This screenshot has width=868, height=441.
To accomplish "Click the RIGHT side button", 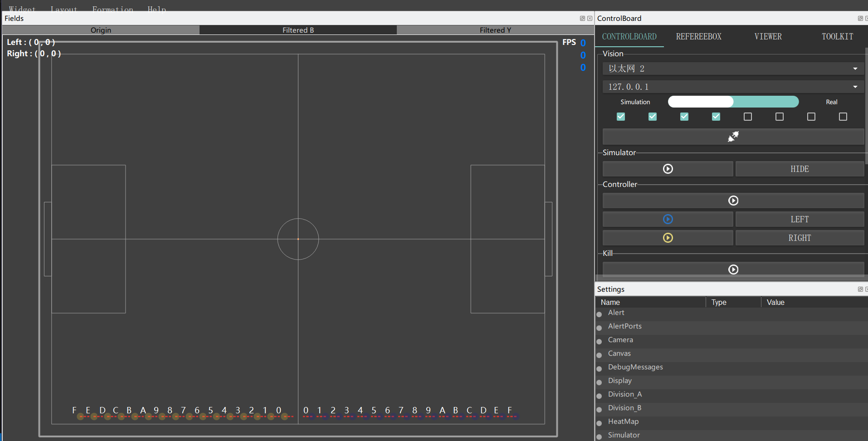I will 800,238.
